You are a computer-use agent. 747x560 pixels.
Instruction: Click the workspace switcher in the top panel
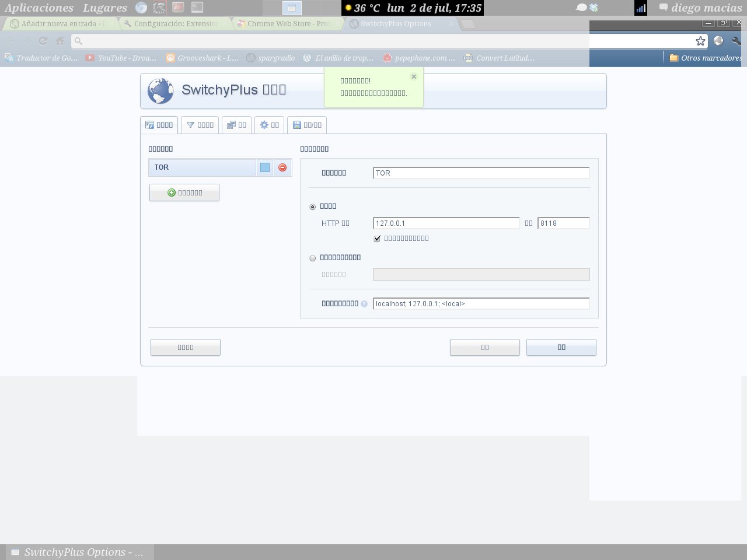point(301,8)
